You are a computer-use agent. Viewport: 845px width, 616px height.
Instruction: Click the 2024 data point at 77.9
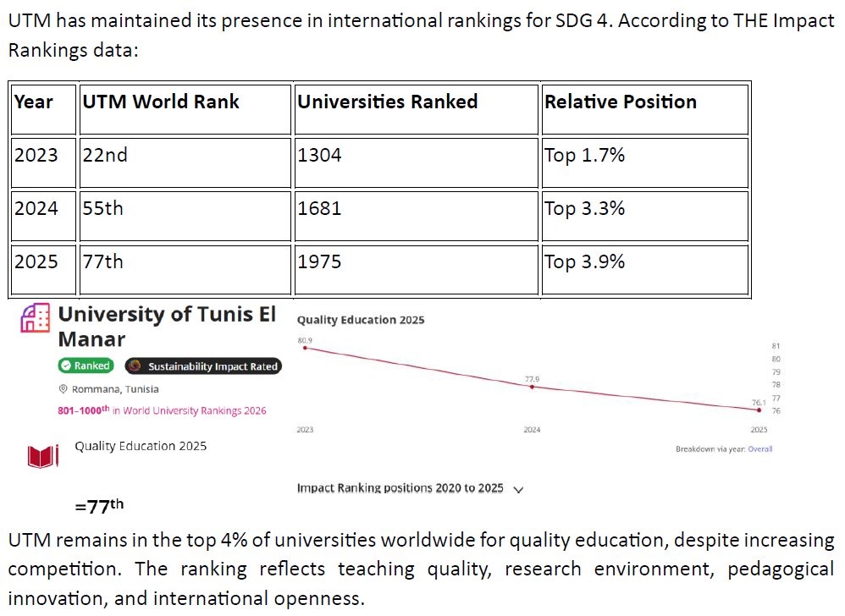point(532,386)
